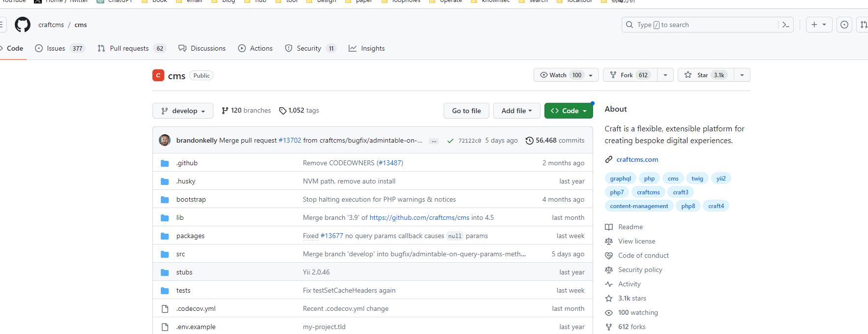Open the issues inbox icon in the header
The height and width of the screenshot is (334, 868).
844,25
